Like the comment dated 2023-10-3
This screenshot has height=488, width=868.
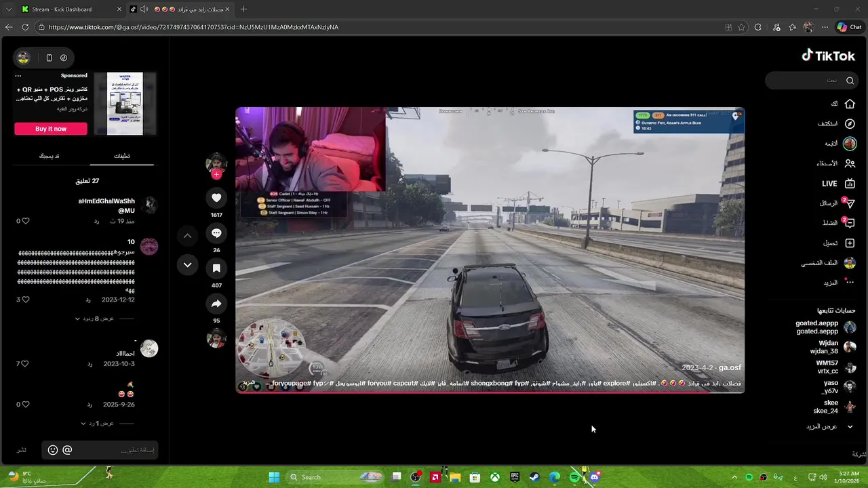[25, 364]
